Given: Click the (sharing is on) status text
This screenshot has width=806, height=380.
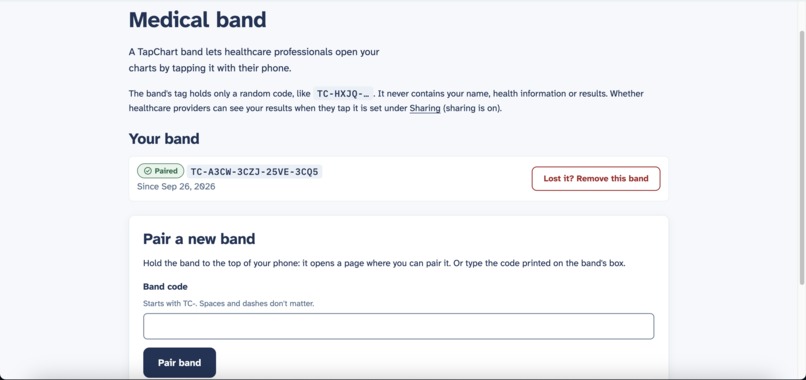Looking at the screenshot, I should point(472,108).
